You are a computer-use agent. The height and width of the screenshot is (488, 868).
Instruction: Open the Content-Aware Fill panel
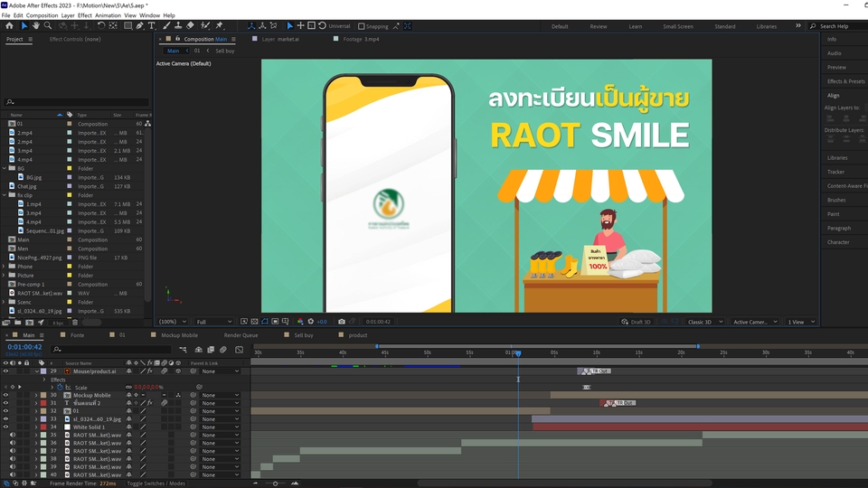[847, 186]
